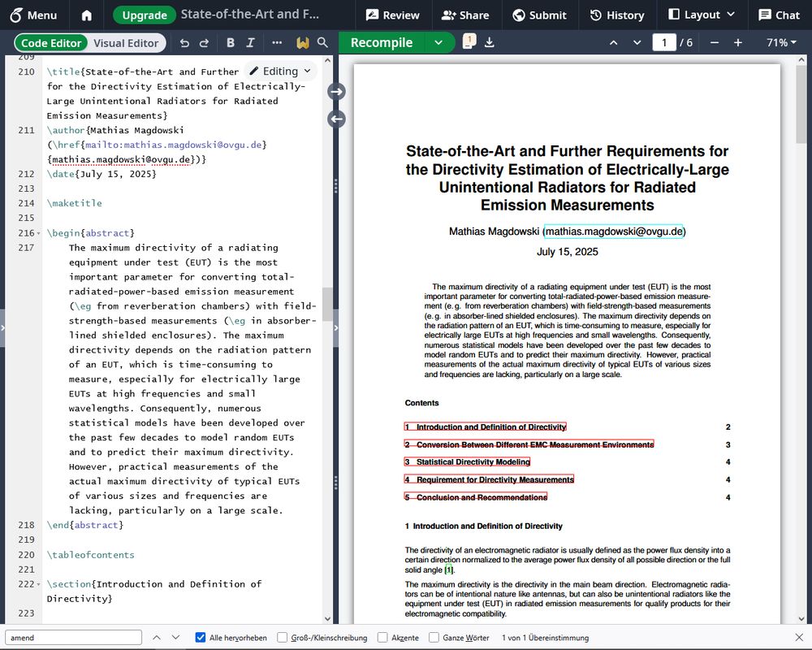Go to next PDF page
Screen dimensions: 812x650
[637, 42]
